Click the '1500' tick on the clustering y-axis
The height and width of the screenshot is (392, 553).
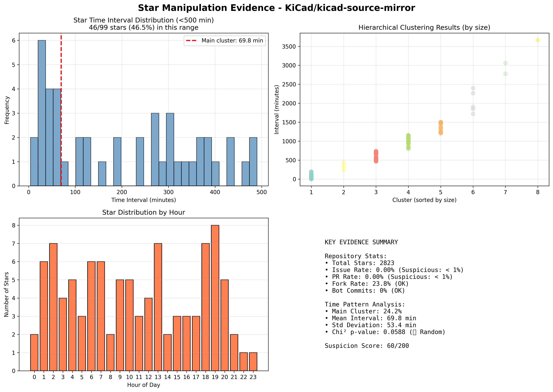289,122
